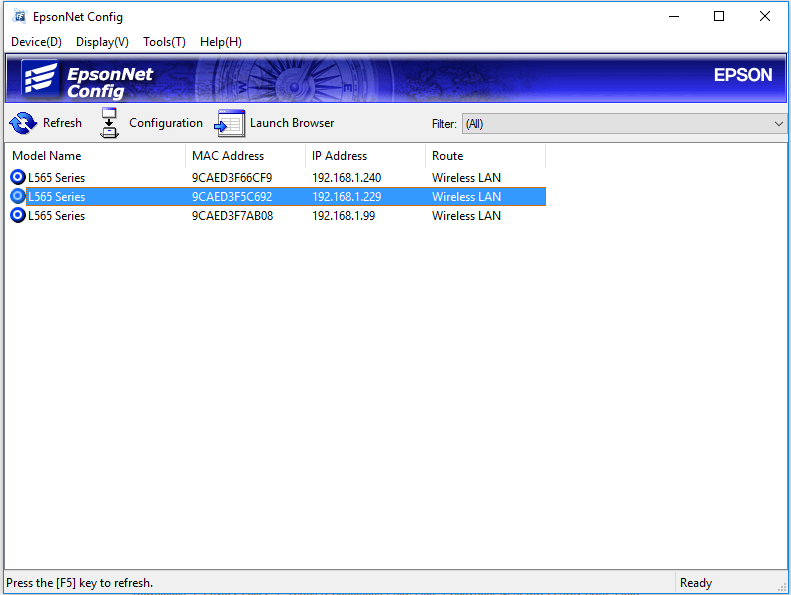Click IP address 192.168.1.229
The height and width of the screenshot is (595, 791).
pos(347,197)
